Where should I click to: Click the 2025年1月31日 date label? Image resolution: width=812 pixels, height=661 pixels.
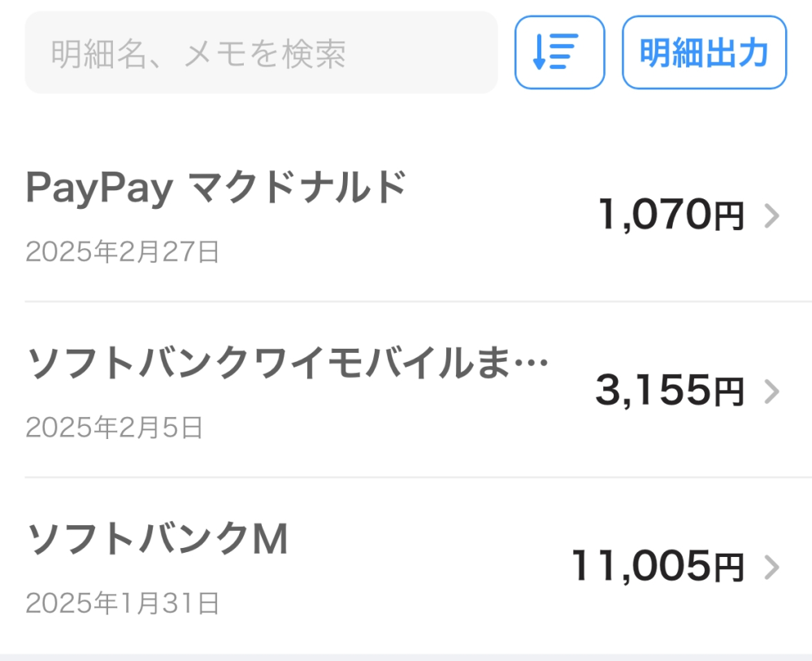tap(122, 602)
